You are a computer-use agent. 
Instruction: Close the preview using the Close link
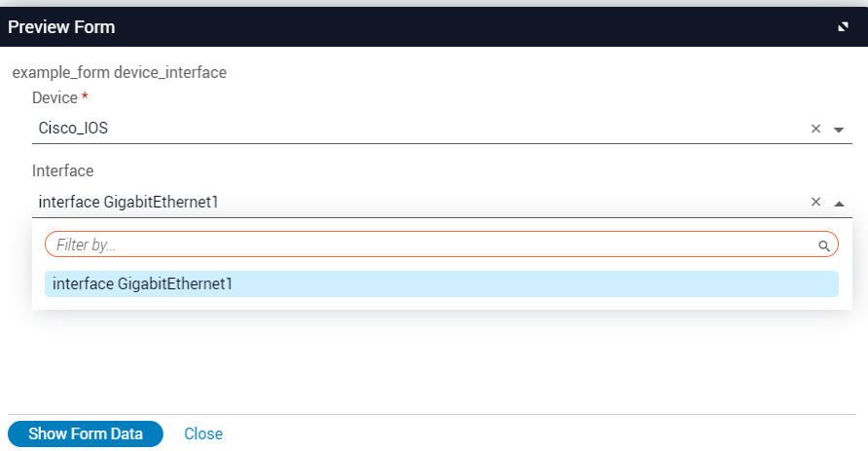pos(203,433)
